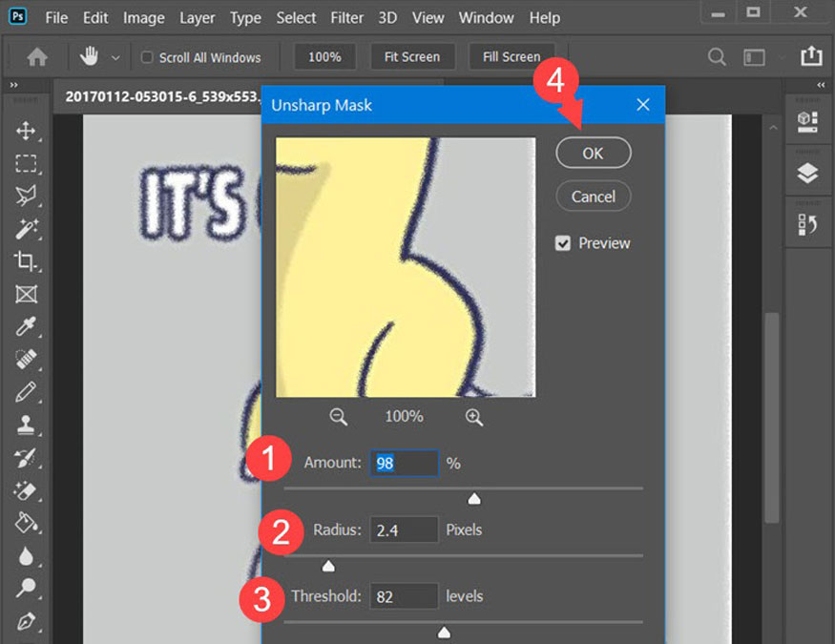Open the Layers panel icon
The image size is (835, 644).
(x=807, y=174)
